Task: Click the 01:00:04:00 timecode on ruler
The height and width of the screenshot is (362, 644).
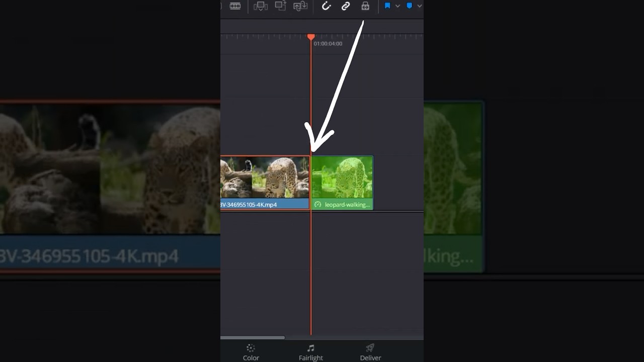Action: point(328,44)
